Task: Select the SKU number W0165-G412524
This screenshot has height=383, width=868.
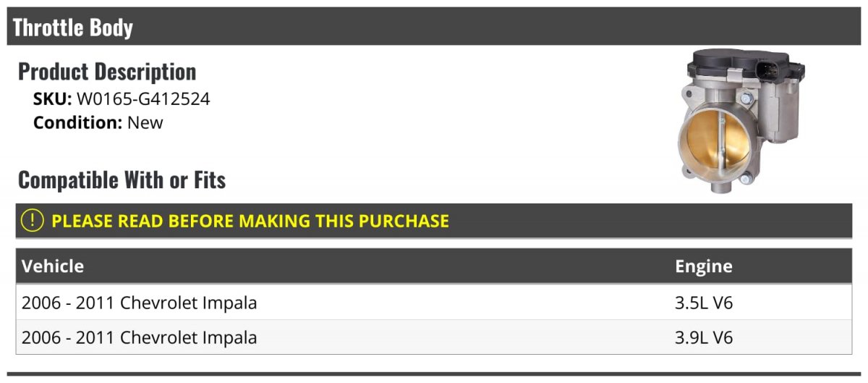Action: pos(143,99)
